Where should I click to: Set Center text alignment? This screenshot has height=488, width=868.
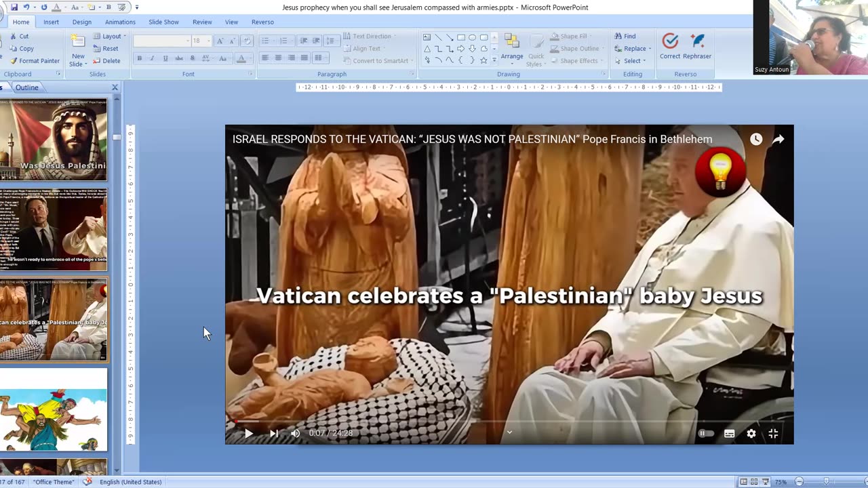pos(278,58)
